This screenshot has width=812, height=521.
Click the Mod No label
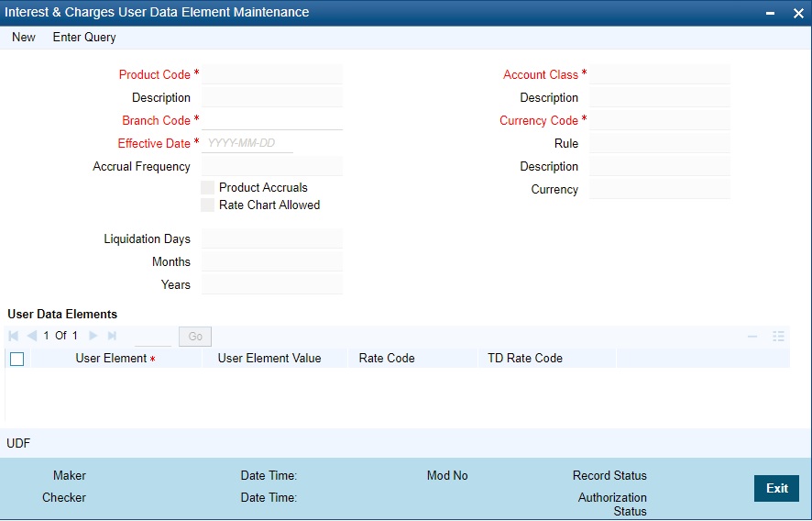(447, 475)
